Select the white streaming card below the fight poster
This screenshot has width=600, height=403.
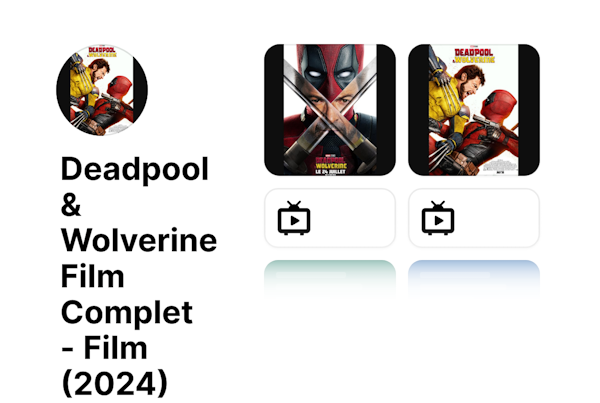pos(474,218)
